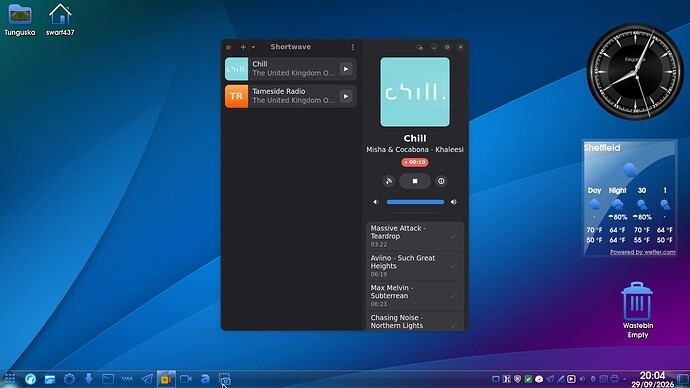Select 'Massive Attack - Teardrop' track entry
Viewport: 690px width, 388px height.
pyautogui.click(x=415, y=236)
